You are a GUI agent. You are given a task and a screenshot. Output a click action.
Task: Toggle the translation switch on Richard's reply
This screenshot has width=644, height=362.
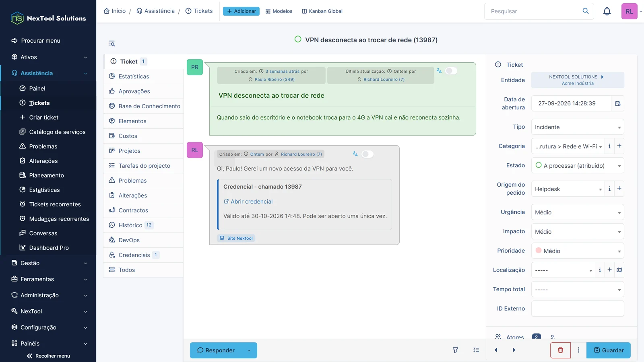(x=367, y=154)
